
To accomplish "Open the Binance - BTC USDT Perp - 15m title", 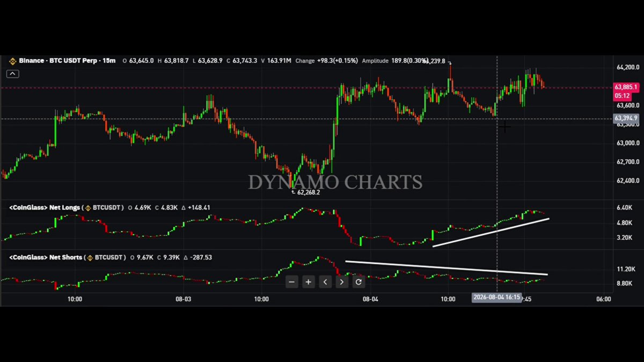I will coord(67,61).
